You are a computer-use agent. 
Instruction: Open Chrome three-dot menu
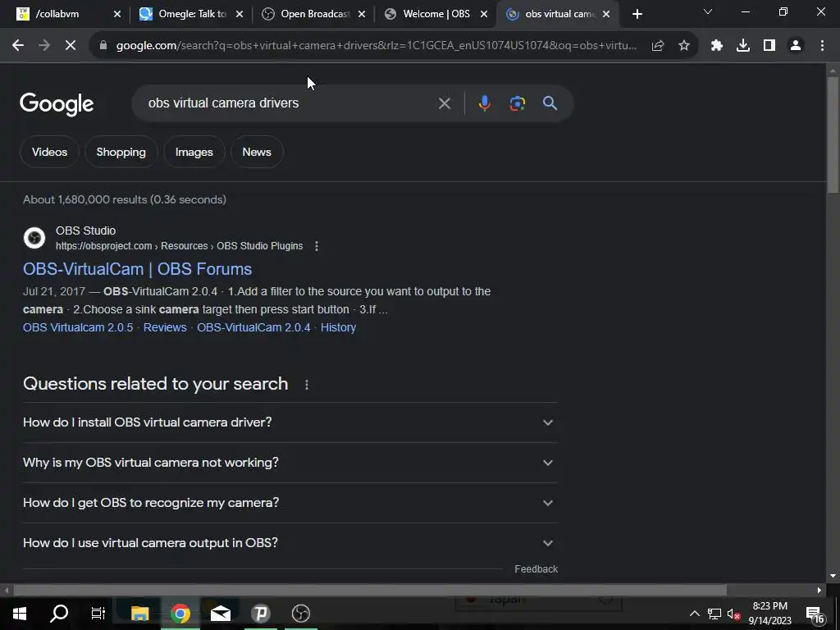[x=822, y=46]
